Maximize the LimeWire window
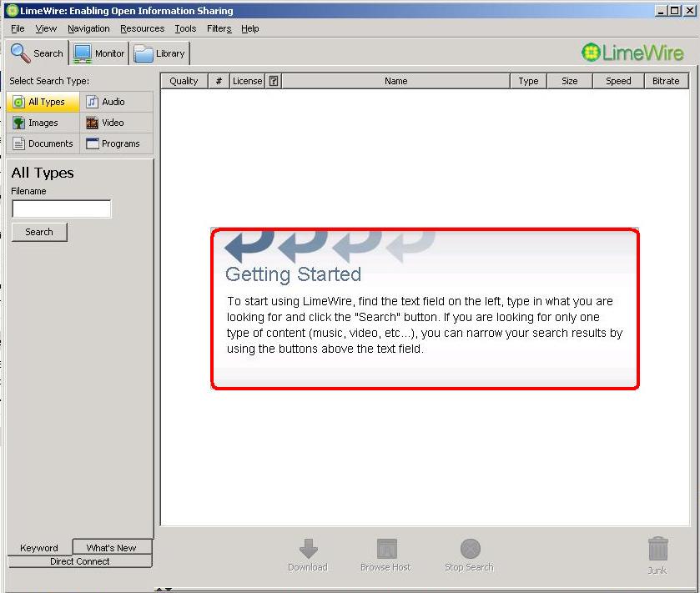The width and height of the screenshot is (700, 593). tap(675, 10)
